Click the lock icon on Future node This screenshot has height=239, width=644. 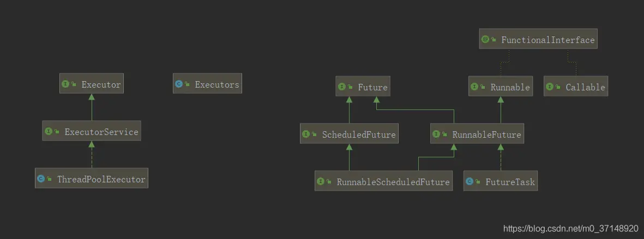351,87
